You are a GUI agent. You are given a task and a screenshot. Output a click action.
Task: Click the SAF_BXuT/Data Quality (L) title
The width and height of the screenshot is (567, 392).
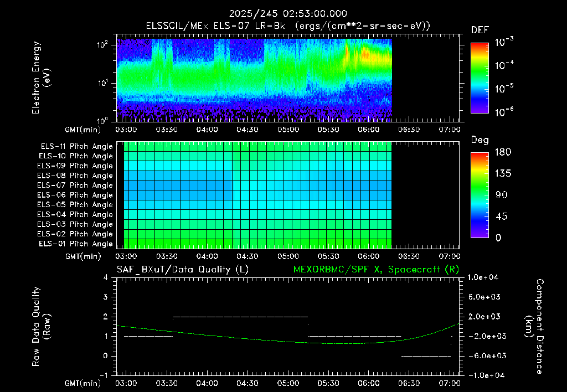pos(183,270)
